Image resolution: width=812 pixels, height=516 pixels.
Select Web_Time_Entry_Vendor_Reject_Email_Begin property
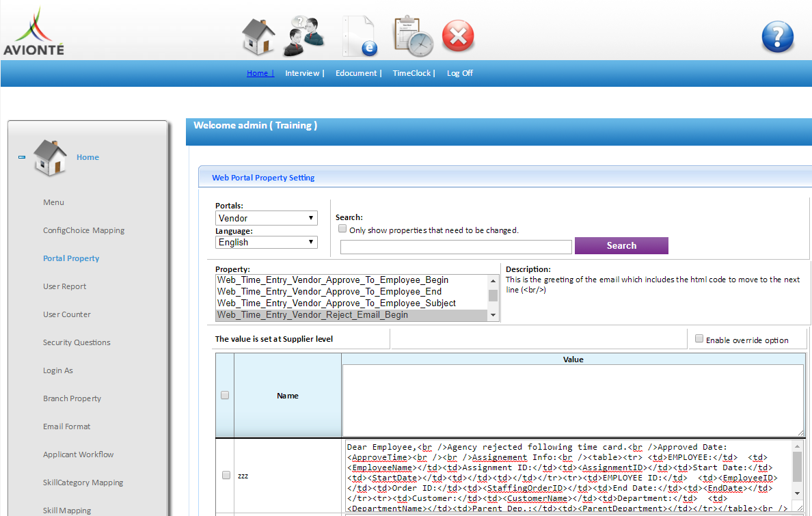[351, 314]
